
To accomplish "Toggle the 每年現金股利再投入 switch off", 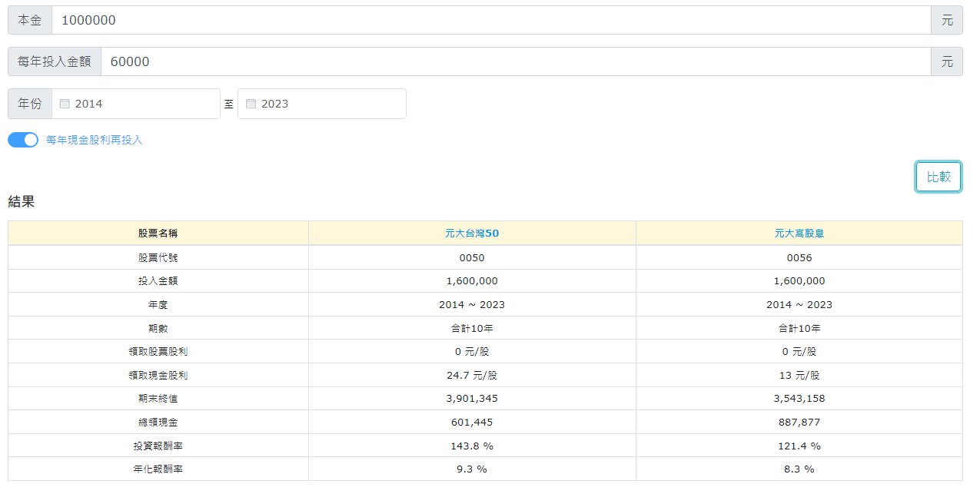I will (23, 140).
